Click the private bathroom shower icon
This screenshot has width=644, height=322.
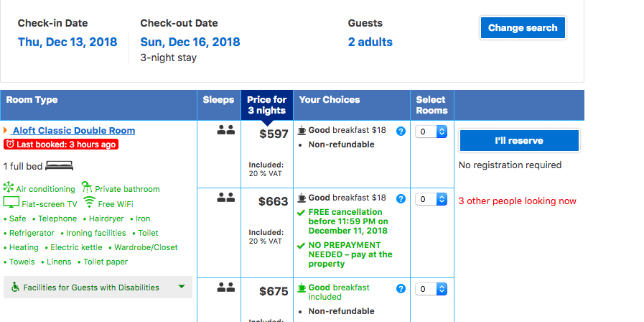tap(87, 187)
